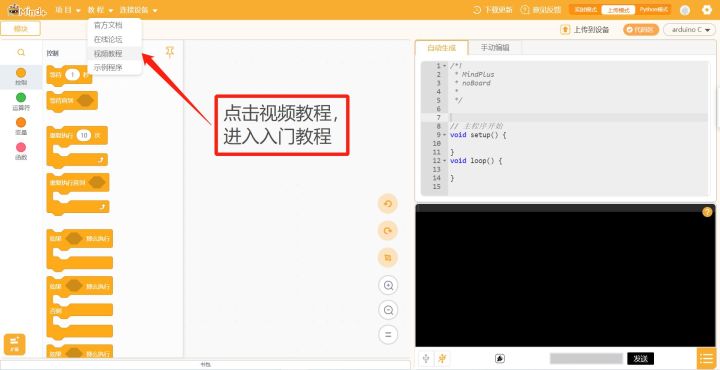Screen dimensions: 720x370
Task: Select 官方文档 from tutorial menu
Action: coord(108,25)
